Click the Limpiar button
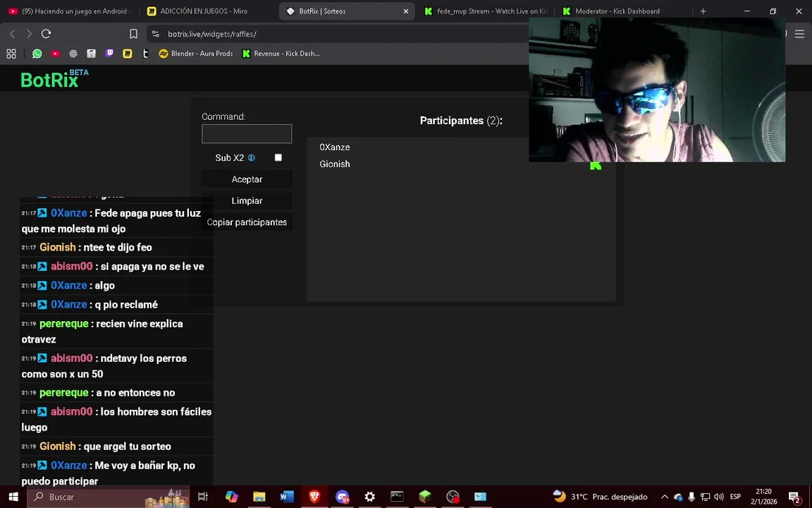The height and width of the screenshot is (508, 812). (x=247, y=200)
